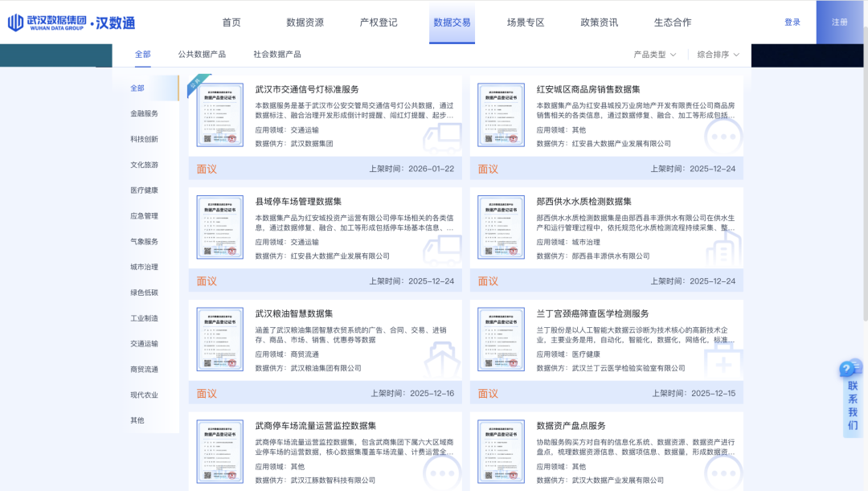Click 数据供方 武汉兰丁云医学检验实验室有限公司 text

(x=611, y=368)
